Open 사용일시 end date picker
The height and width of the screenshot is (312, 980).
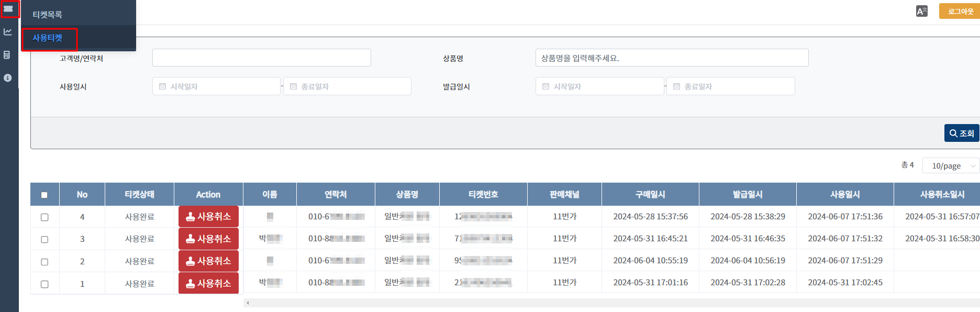[x=347, y=86]
